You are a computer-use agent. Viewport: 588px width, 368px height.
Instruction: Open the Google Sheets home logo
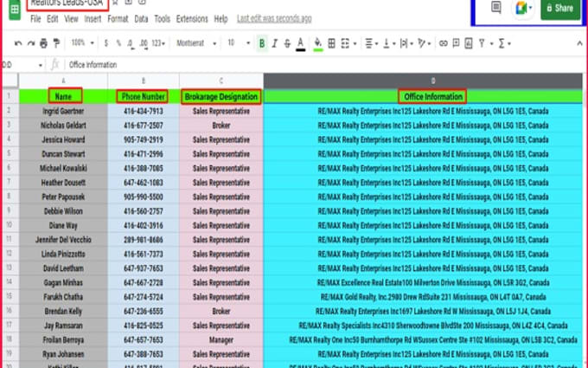[15, 10]
